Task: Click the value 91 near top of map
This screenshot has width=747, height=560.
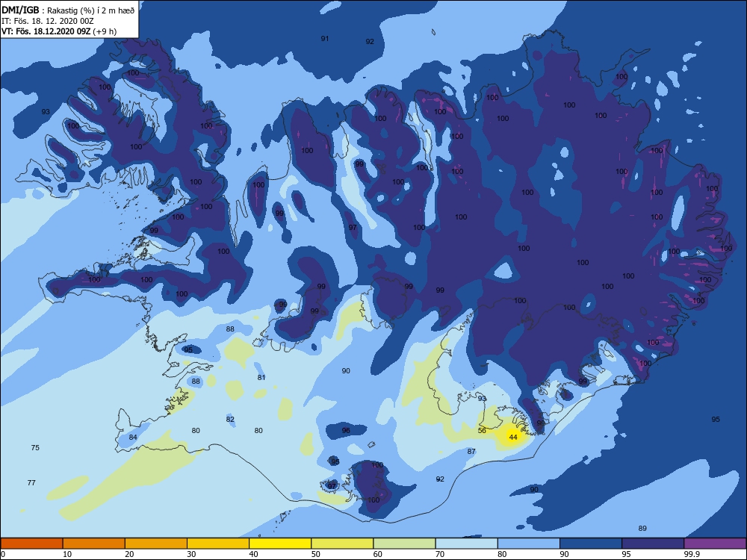Action: [325, 39]
